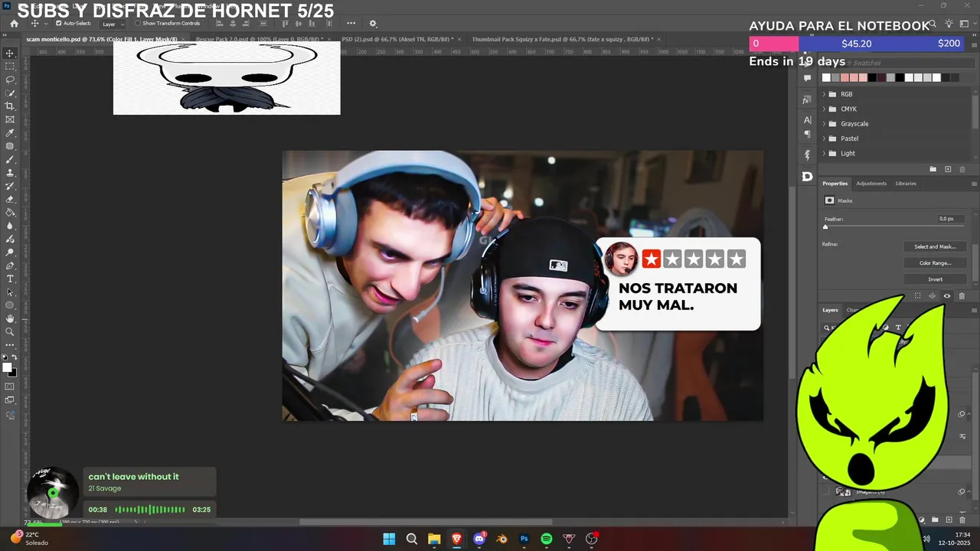Open the Auto-Select Layer dropdown

113,24
